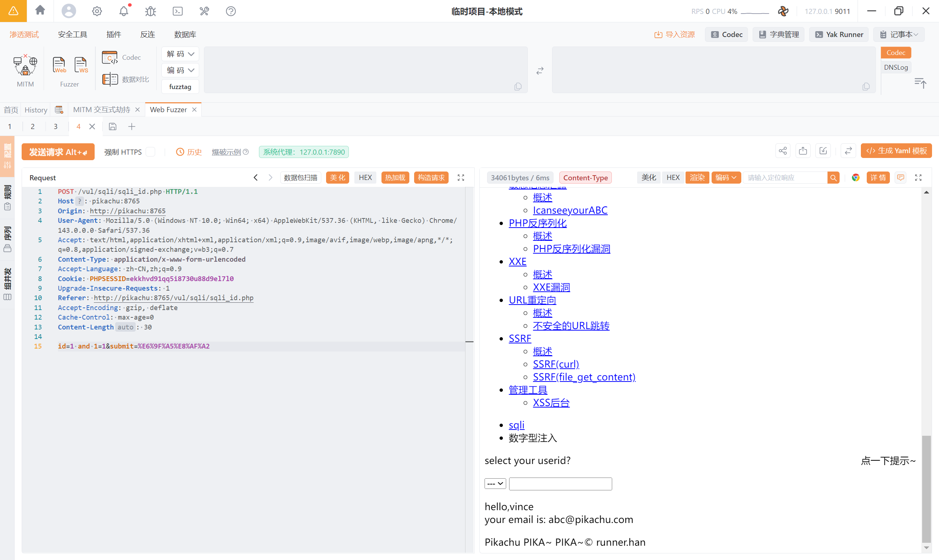Open the 编码 encoding dropdown in response toolbar

click(725, 177)
